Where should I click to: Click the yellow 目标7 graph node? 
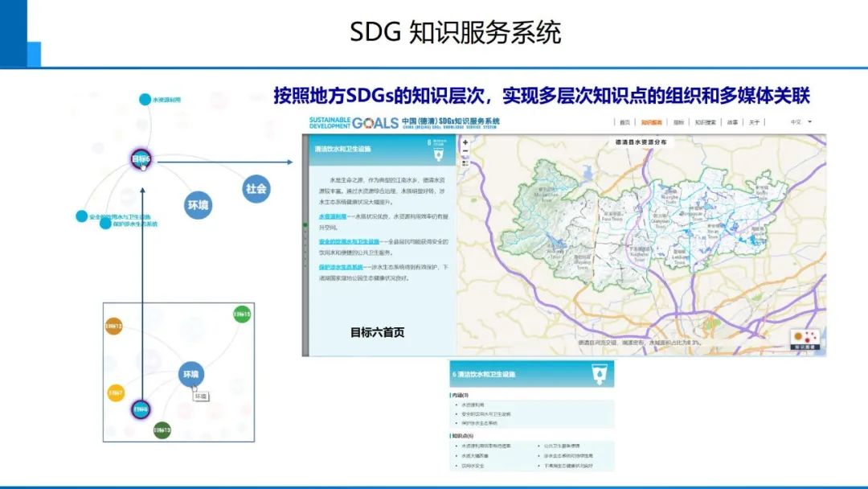click(x=117, y=393)
